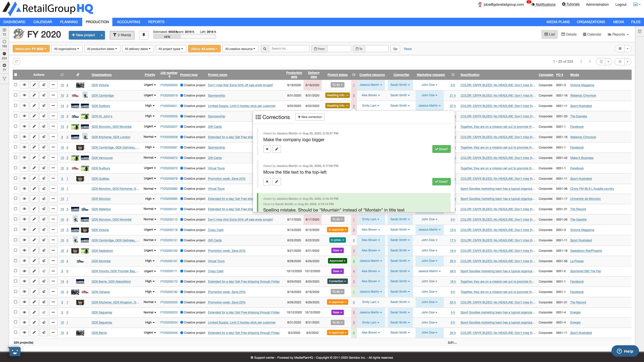The image size is (644, 362).
Task: Click the 44% progress bar
Action: coord(184,37)
